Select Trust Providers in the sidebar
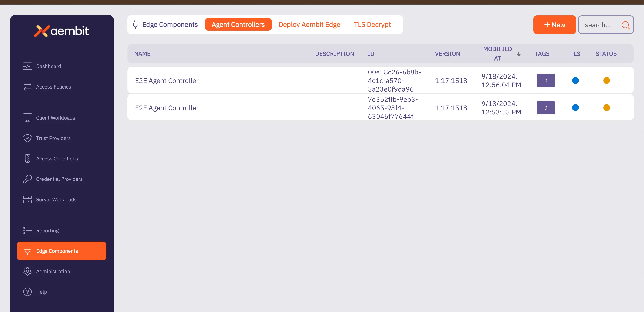The height and width of the screenshot is (312, 644). [x=53, y=138]
